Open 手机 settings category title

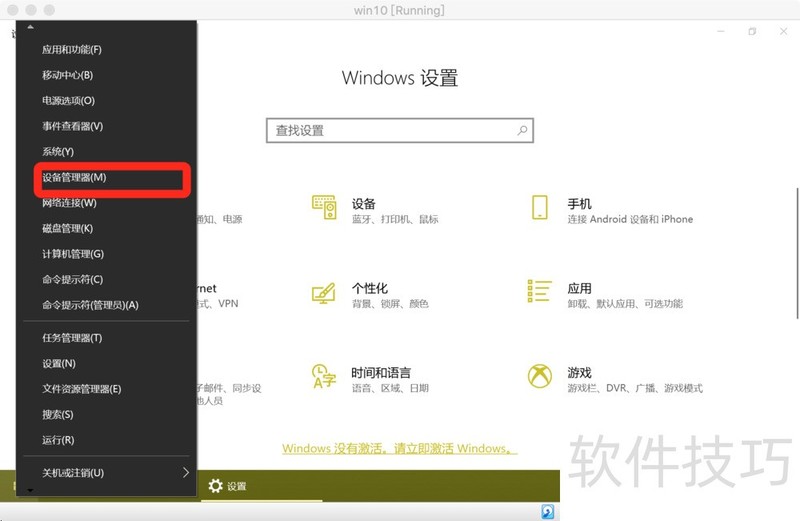coord(579,204)
